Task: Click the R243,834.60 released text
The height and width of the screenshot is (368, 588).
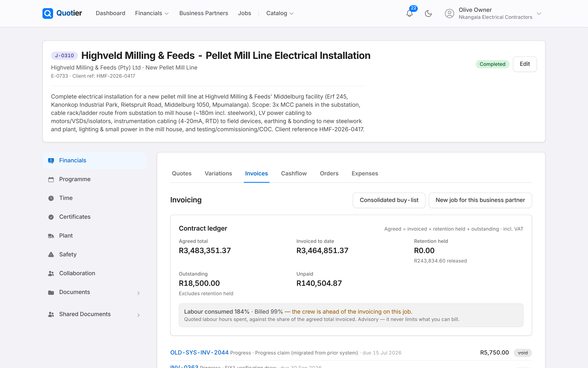Action: pos(440,261)
